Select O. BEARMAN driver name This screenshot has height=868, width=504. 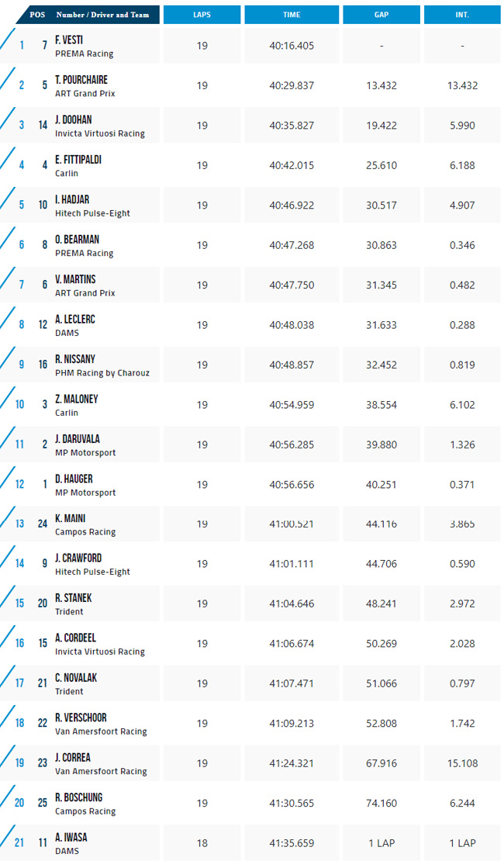pos(77,240)
